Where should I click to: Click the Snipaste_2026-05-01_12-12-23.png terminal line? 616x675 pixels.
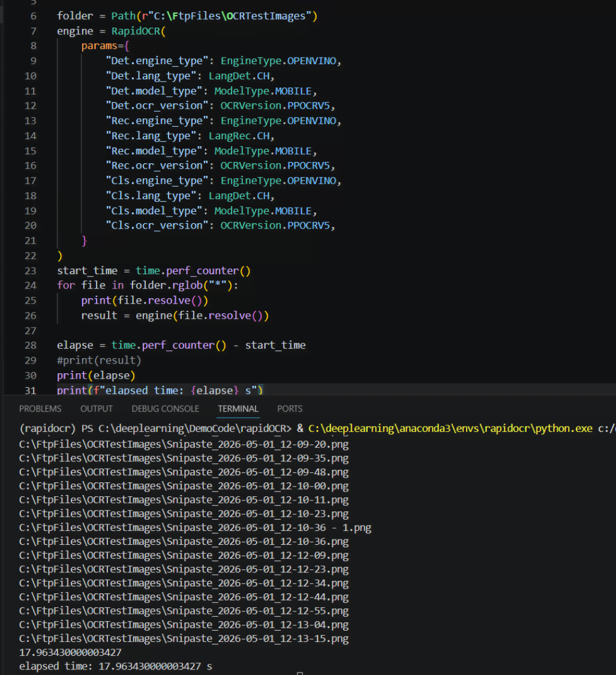click(184, 569)
